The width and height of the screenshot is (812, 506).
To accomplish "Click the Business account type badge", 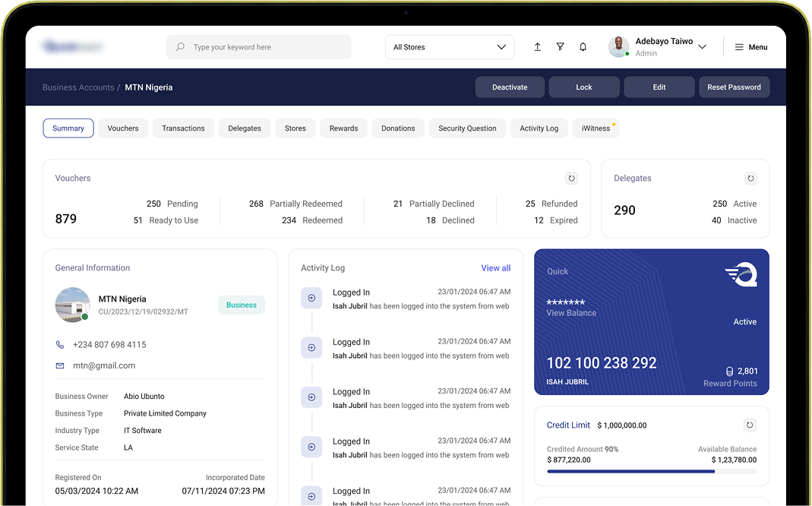I will (242, 305).
